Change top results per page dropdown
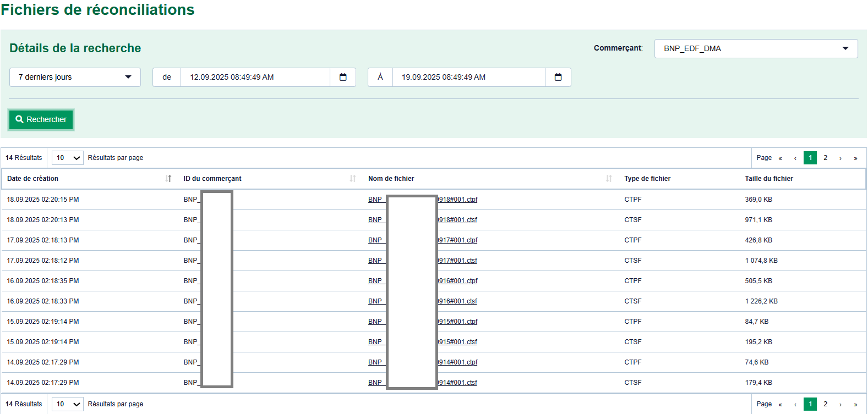868x414 pixels. click(68, 158)
